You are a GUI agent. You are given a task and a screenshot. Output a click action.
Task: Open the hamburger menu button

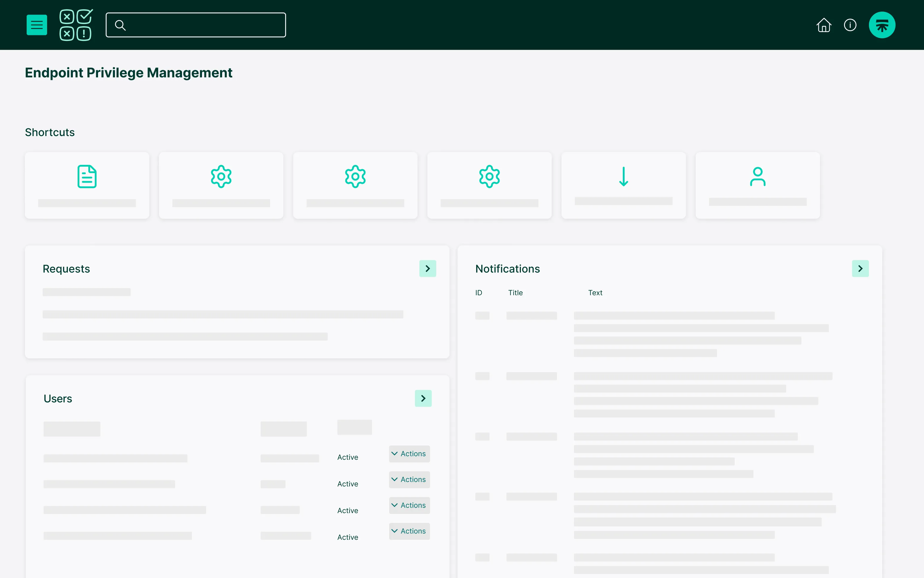[x=37, y=25]
